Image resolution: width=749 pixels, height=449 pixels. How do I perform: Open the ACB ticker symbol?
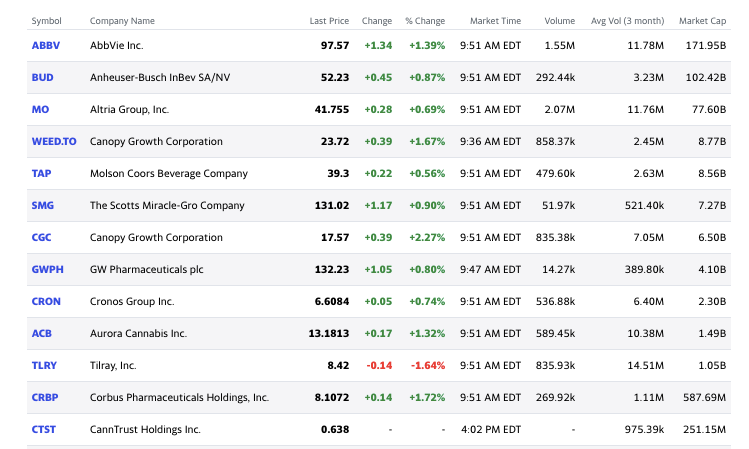[x=42, y=333]
